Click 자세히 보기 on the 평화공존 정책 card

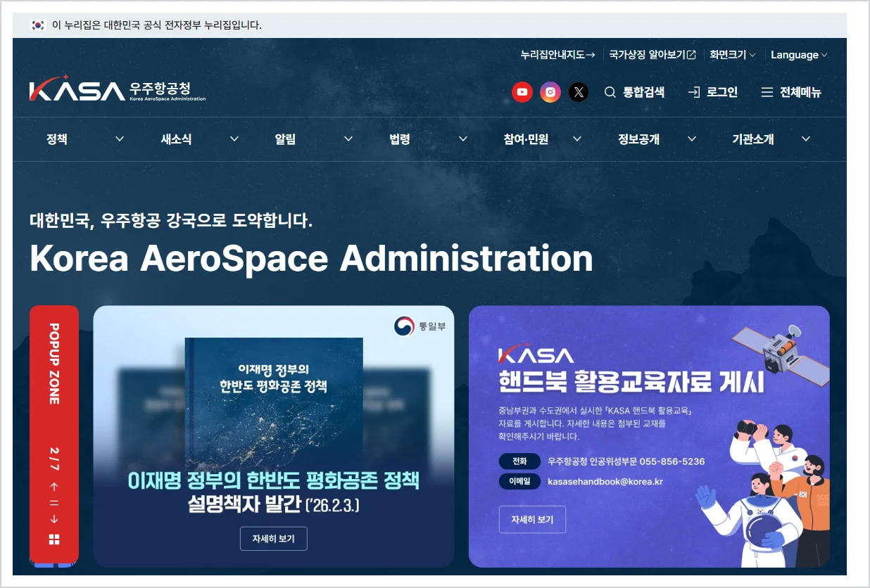point(273,539)
